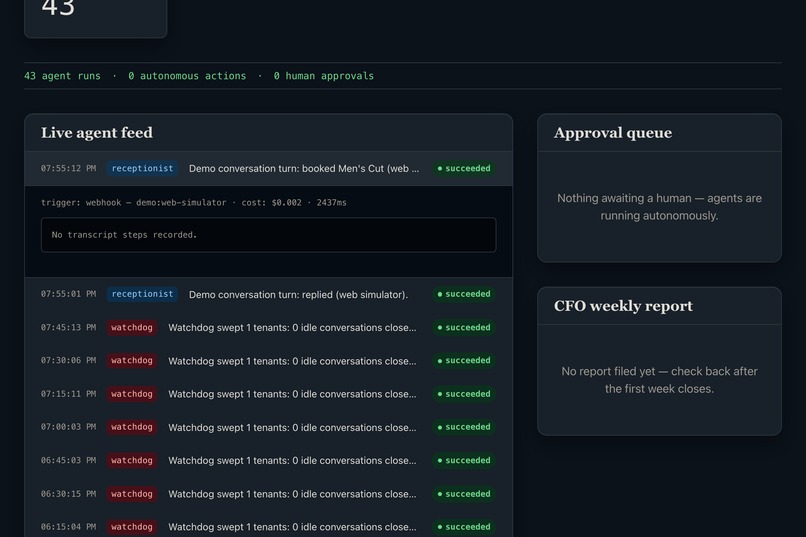The width and height of the screenshot is (806, 537).
Task: Click the succeeded status on the 07:55:01 row
Action: coord(464,294)
